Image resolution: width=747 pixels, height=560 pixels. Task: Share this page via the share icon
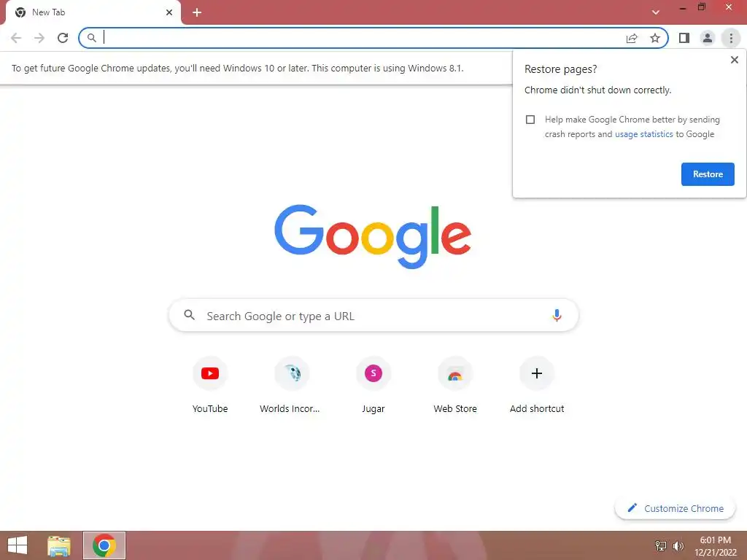click(632, 38)
